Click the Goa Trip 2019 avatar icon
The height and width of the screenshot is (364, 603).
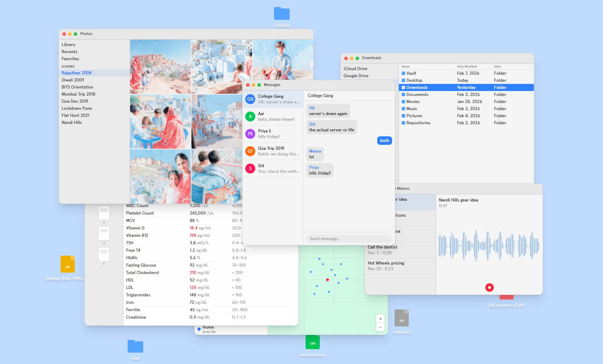(x=250, y=151)
